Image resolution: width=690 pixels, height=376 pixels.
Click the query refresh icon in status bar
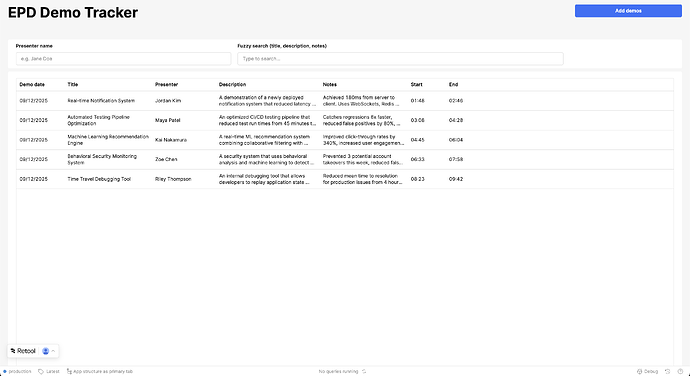tap(364, 372)
